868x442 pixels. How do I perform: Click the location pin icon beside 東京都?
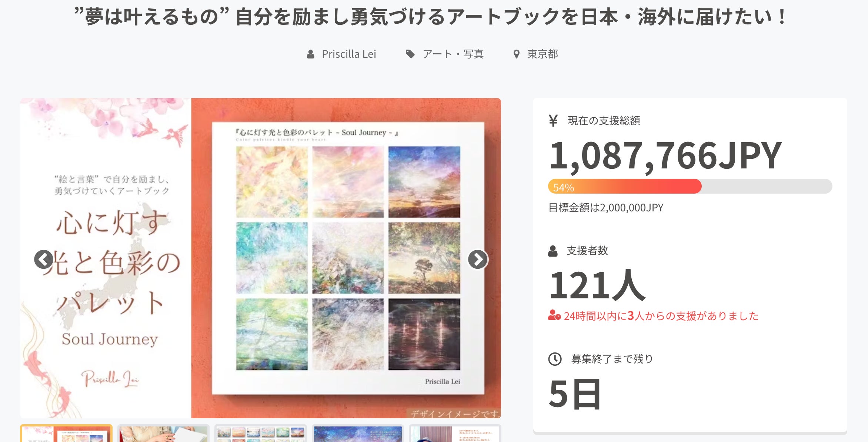coord(516,54)
